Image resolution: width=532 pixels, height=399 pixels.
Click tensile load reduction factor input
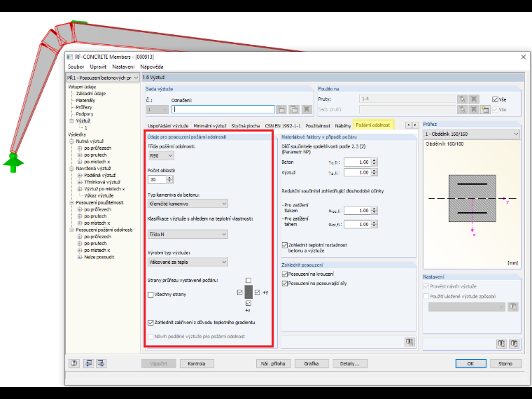coord(357,224)
